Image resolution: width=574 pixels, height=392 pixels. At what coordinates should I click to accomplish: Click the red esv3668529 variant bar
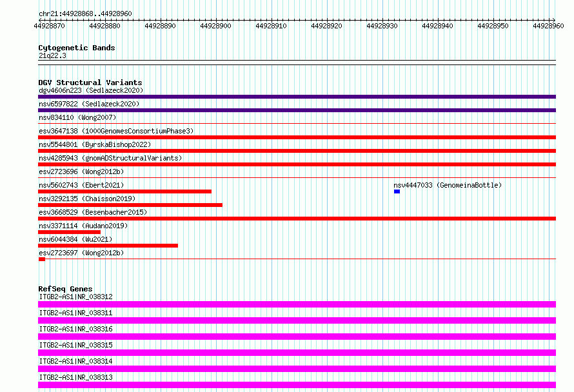(297, 219)
